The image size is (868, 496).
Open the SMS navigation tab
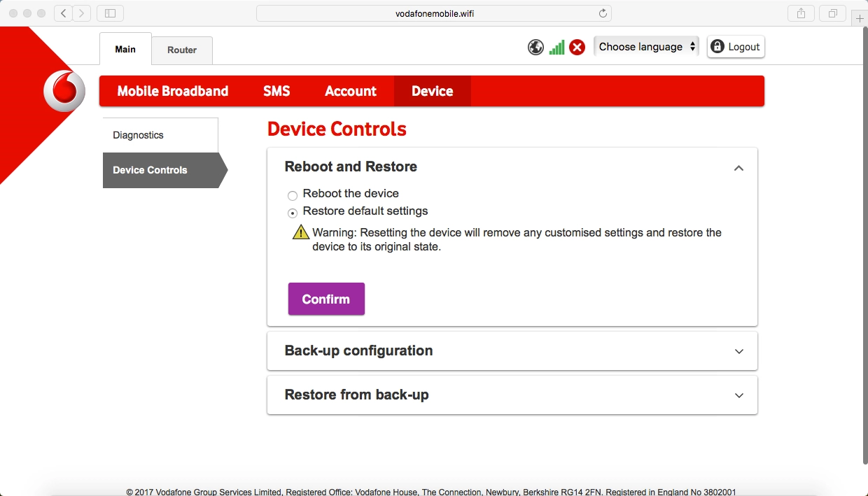pos(276,91)
